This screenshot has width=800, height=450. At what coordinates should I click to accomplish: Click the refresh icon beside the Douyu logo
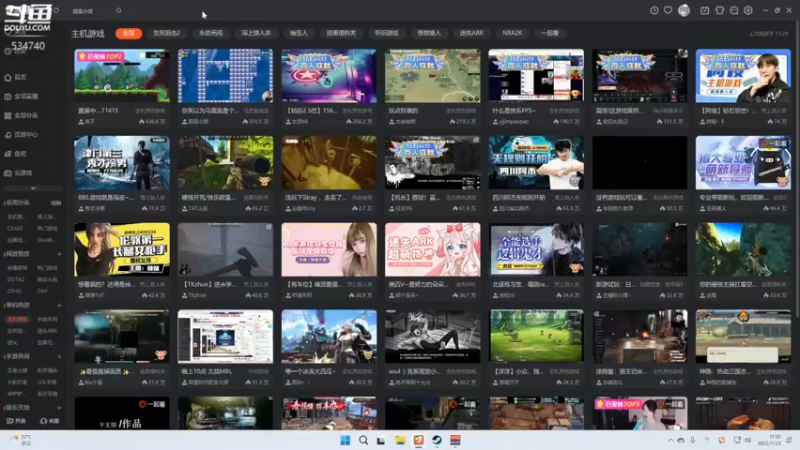click(x=56, y=10)
